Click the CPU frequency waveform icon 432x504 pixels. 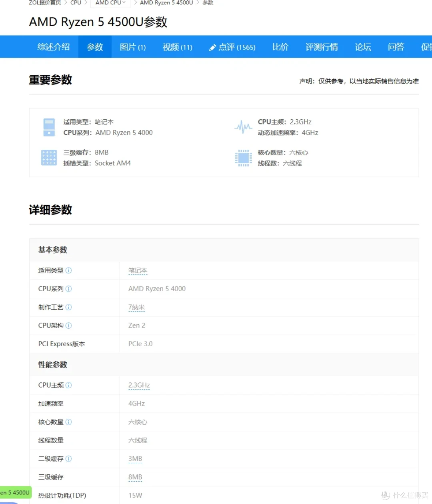(243, 127)
